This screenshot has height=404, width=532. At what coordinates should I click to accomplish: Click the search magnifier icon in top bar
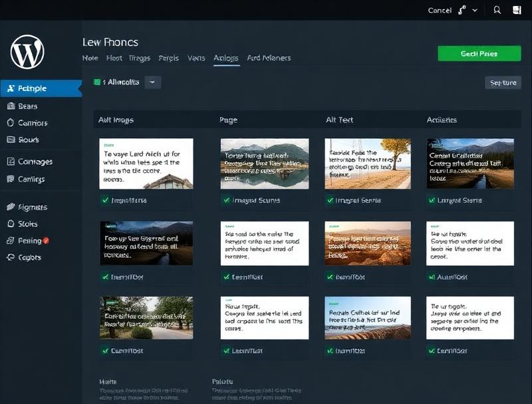(x=497, y=10)
